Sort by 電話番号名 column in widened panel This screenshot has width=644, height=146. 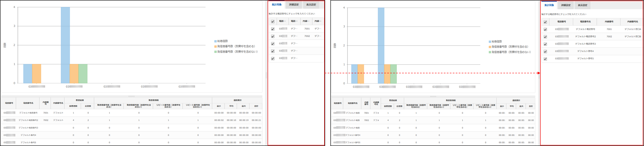tap(585, 22)
